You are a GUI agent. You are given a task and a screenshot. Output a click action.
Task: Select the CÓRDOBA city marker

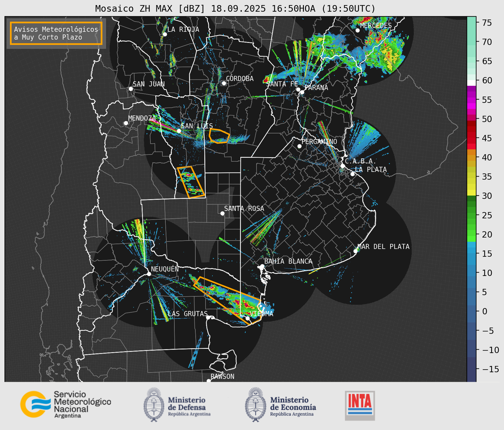point(224,83)
